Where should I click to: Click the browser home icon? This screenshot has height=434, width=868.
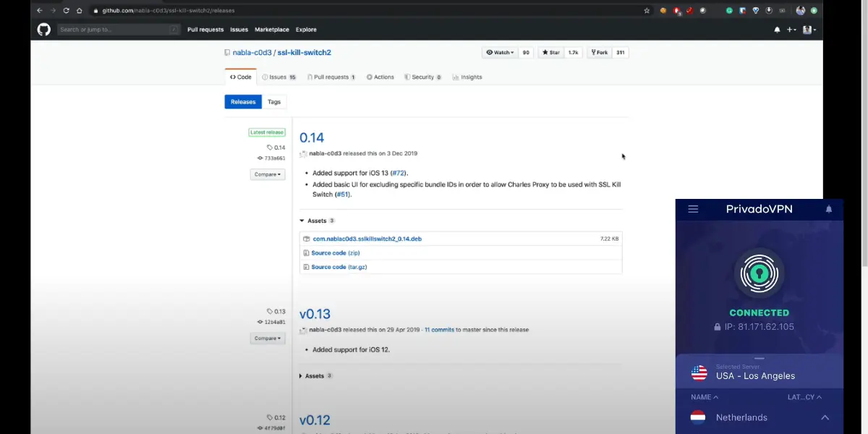click(80, 11)
